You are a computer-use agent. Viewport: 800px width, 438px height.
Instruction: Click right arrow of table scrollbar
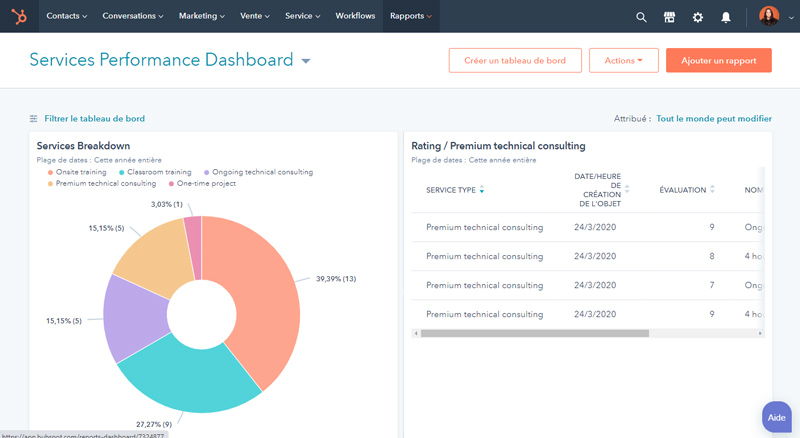[x=760, y=333]
